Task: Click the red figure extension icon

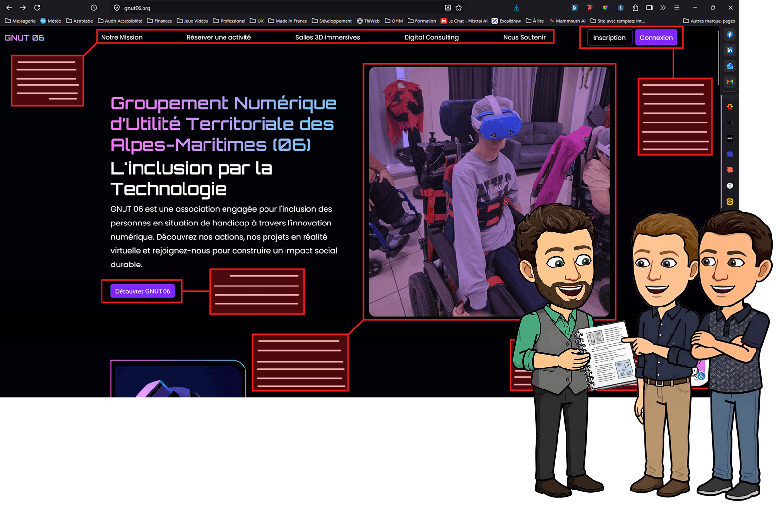Action: [x=590, y=8]
